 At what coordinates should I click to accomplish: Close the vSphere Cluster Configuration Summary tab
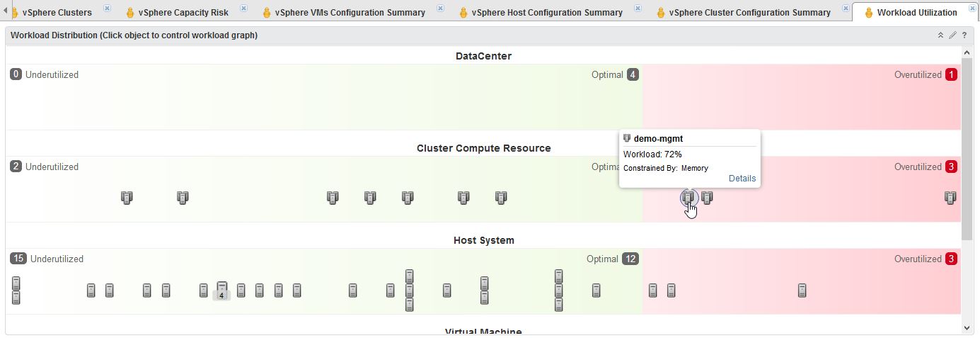pos(846,9)
